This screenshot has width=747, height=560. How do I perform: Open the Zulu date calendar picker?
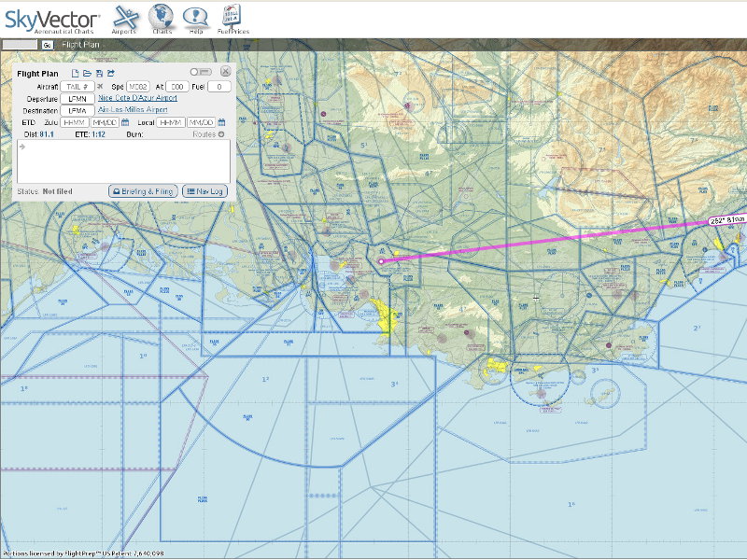click(125, 122)
